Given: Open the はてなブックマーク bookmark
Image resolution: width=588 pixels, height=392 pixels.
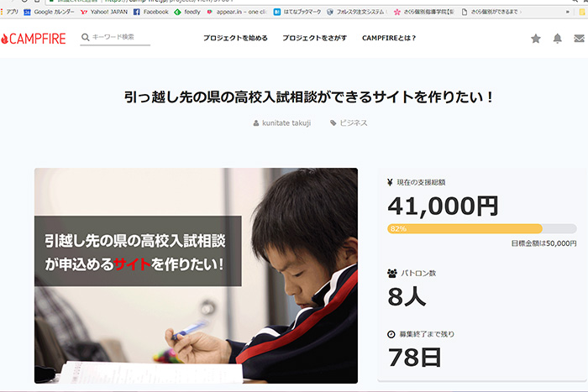Looking at the screenshot, I should 292,12.
